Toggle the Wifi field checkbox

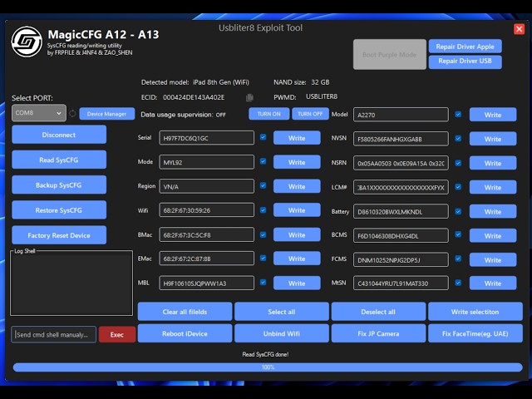(263, 210)
